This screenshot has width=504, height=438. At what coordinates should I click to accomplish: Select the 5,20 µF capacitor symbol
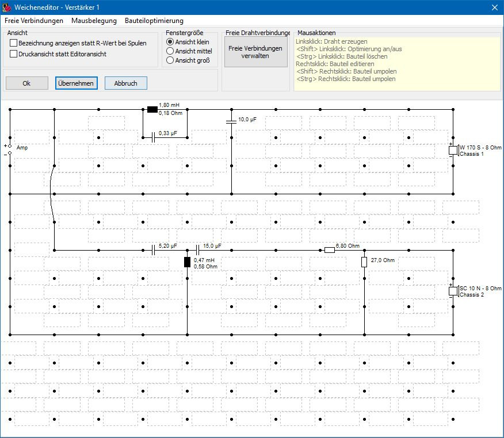(153, 249)
